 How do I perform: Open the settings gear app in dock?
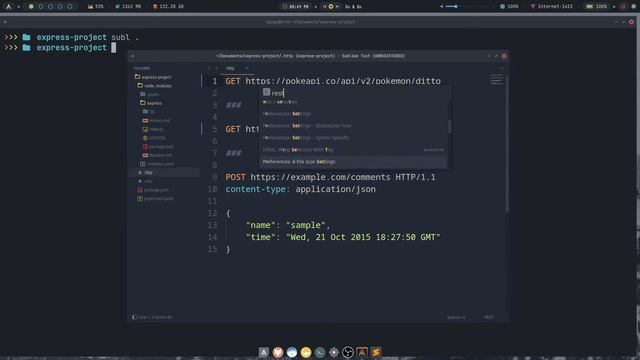click(x=334, y=352)
